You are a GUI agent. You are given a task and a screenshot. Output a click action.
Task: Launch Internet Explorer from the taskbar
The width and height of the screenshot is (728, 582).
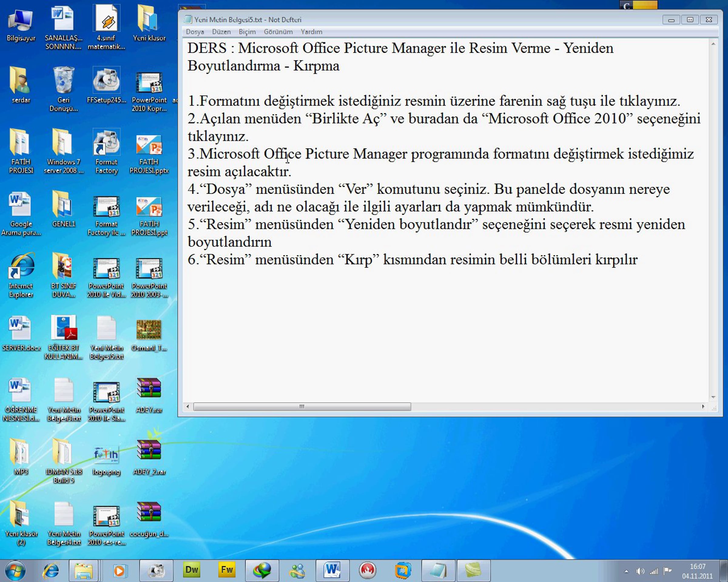pyautogui.click(x=51, y=570)
